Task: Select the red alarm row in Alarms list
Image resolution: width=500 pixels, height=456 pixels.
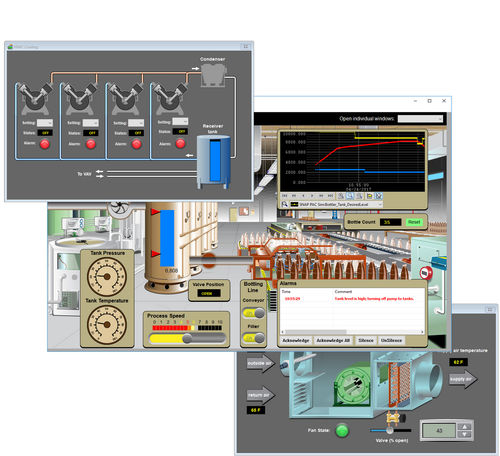Action: click(x=352, y=299)
